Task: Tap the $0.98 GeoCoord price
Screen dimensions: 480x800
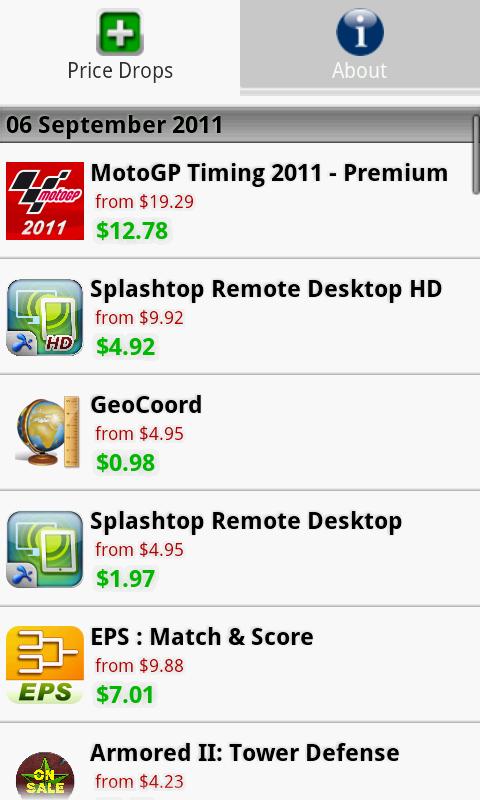Action: [125, 462]
